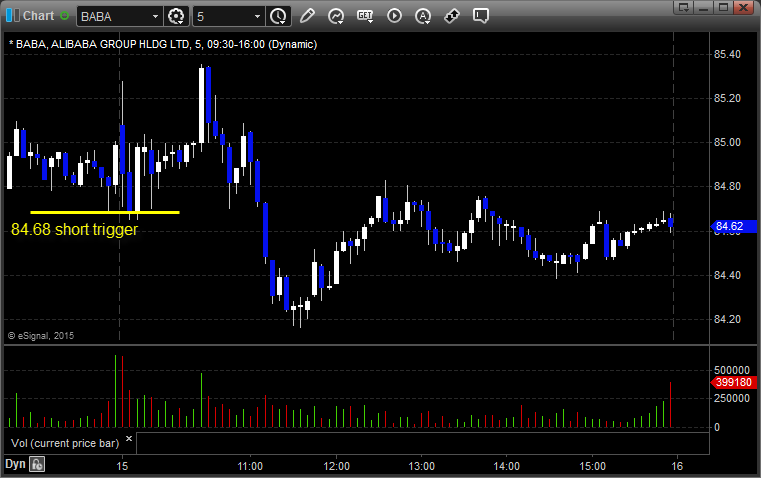Click the date label 16 on time axis
761x478 pixels.
point(677,466)
